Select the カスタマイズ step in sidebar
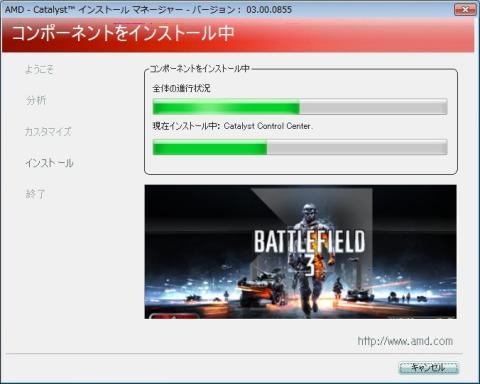Screen dimensions: 480x384 click(48, 131)
